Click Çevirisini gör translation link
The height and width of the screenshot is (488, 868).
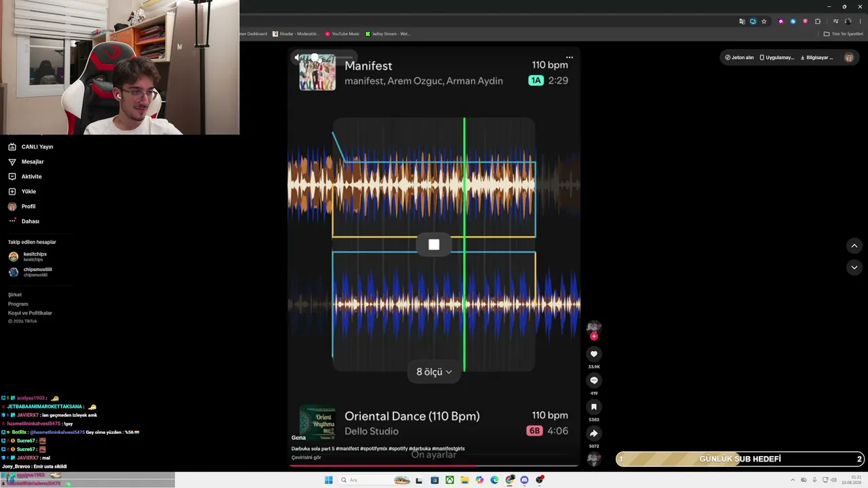tap(307, 457)
